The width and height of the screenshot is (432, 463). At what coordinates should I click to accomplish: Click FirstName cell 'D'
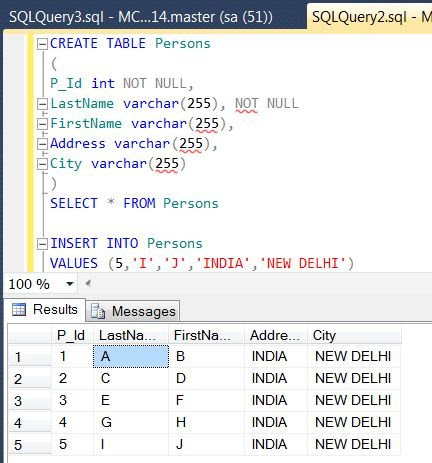(207, 378)
